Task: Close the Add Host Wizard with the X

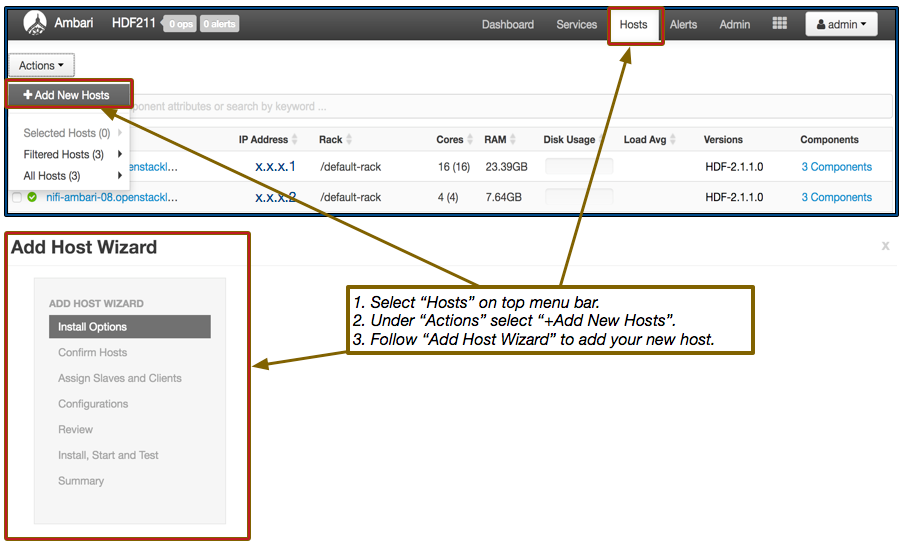Action: point(886,246)
